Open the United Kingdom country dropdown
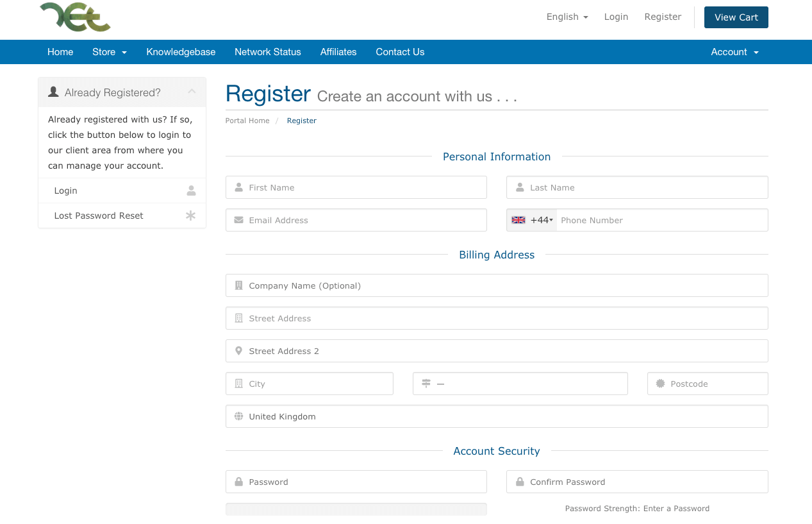Screen dimensions: 812x524 click(x=497, y=416)
